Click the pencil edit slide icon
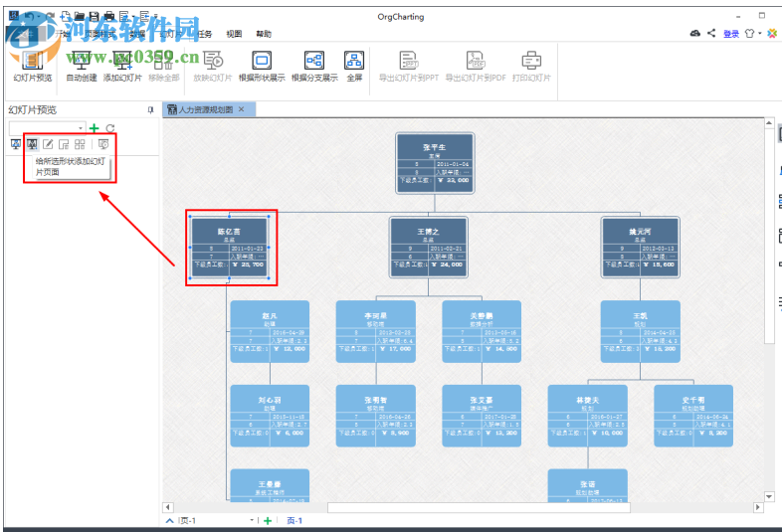This screenshot has height=532, width=782. coord(48,144)
